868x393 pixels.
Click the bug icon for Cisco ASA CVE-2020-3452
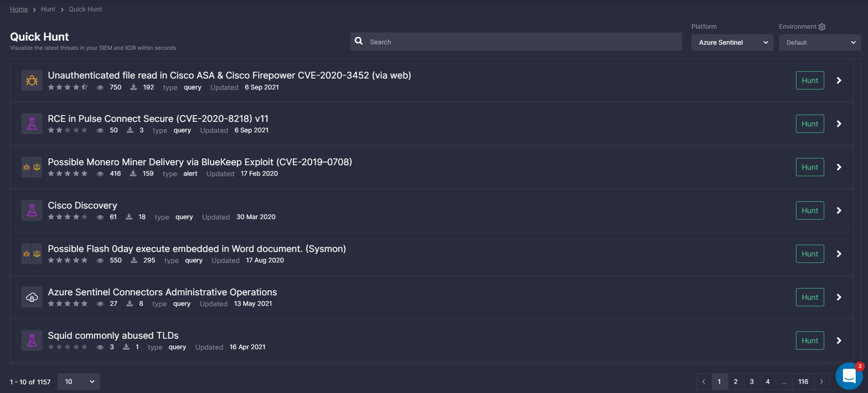point(32,80)
